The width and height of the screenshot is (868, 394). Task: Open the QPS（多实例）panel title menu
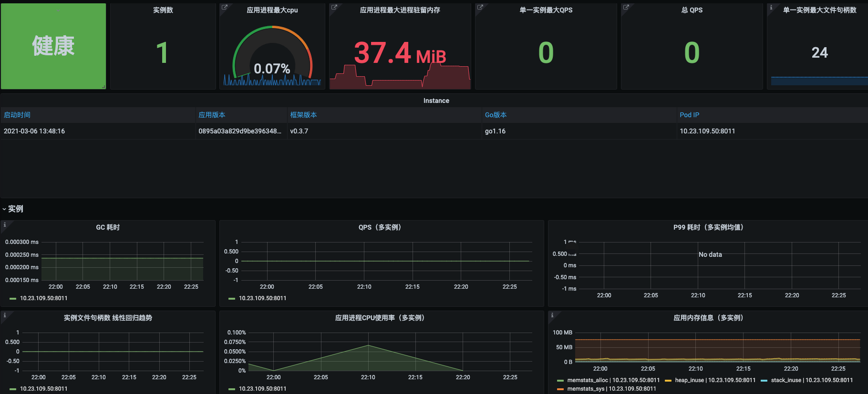380,227
